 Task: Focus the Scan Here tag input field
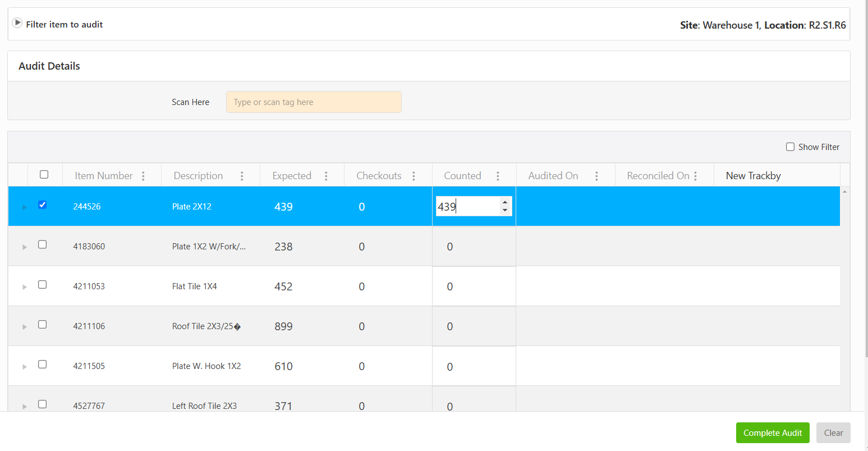click(314, 102)
